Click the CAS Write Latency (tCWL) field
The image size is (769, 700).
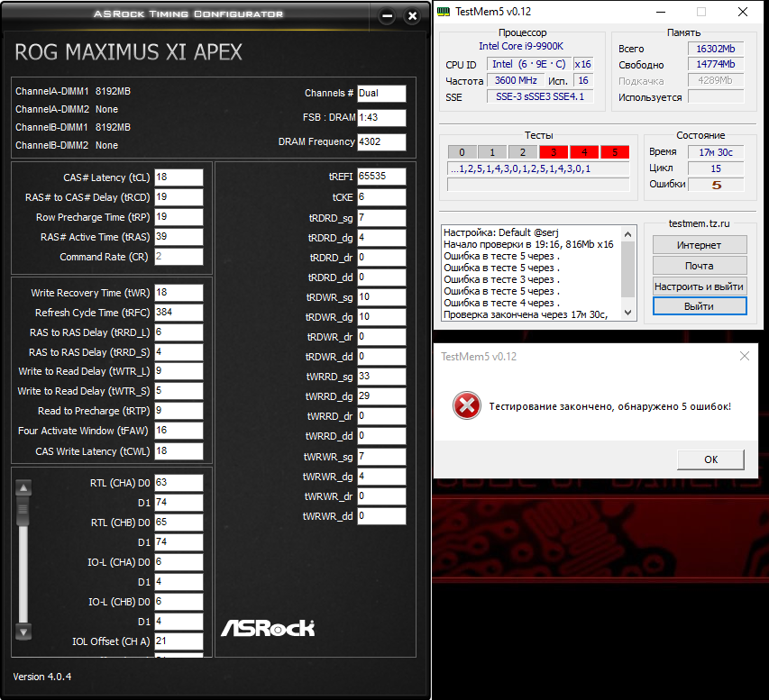179,451
